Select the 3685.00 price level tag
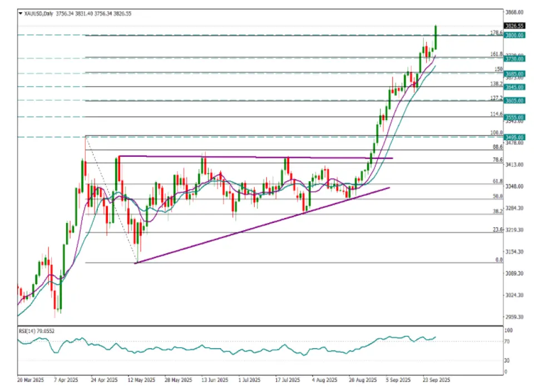The image size is (534, 392). [514, 73]
